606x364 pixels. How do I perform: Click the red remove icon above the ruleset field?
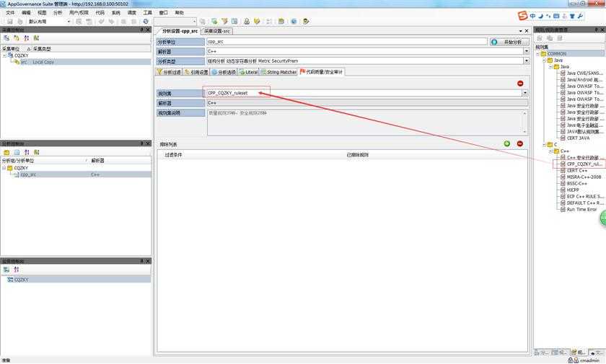point(520,84)
